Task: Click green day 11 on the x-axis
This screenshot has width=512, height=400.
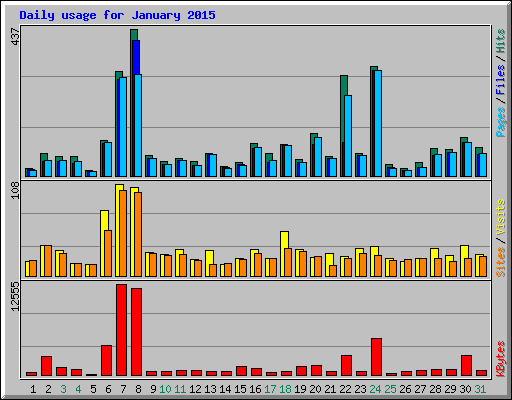Action: pyautogui.click(x=180, y=389)
